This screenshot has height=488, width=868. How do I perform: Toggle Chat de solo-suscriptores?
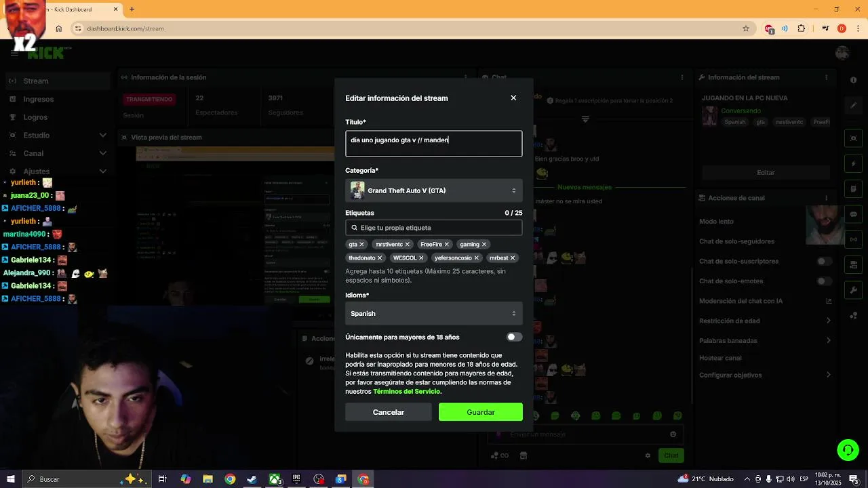pos(824,262)
